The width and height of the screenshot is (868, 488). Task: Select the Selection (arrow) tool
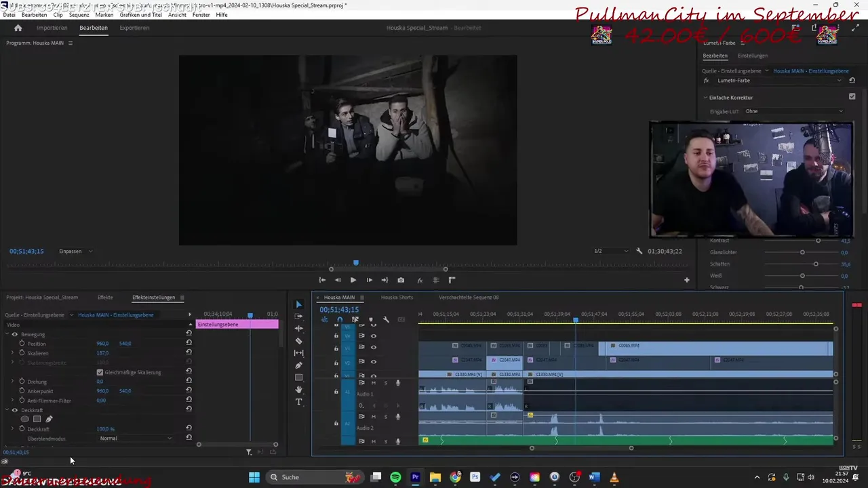(298, 304)
